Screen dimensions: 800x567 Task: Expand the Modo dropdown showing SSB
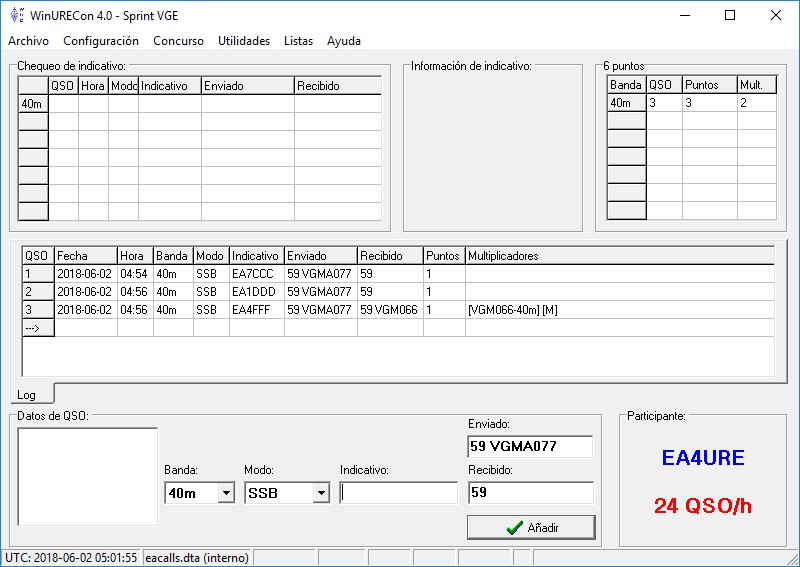320,493
